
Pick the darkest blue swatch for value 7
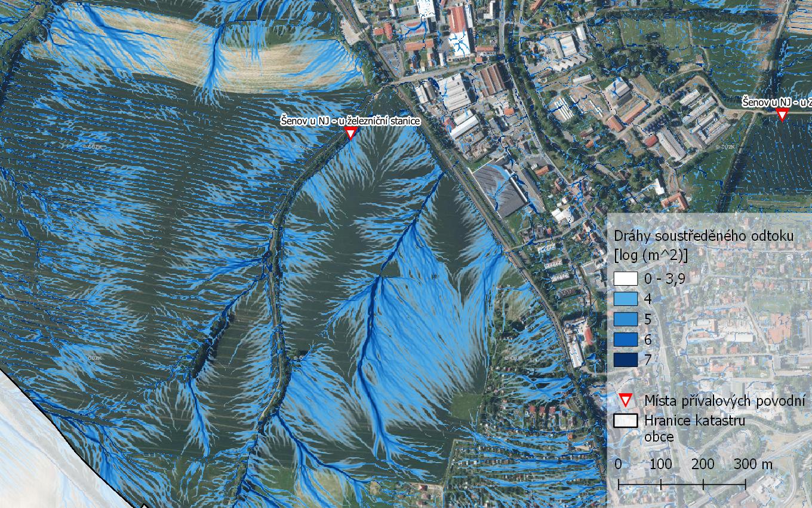point(626,360)
